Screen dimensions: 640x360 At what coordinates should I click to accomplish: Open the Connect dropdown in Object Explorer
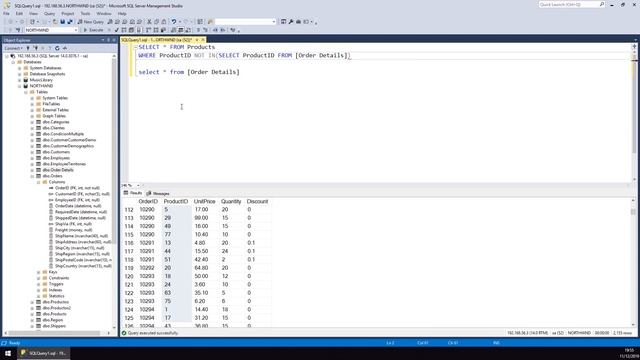[13, 48]
